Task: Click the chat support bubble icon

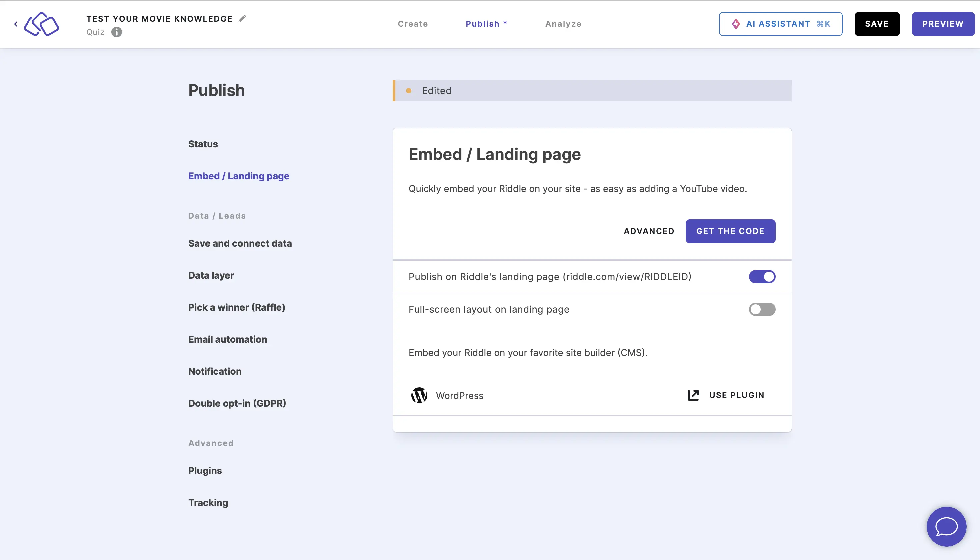Action: 946,526
